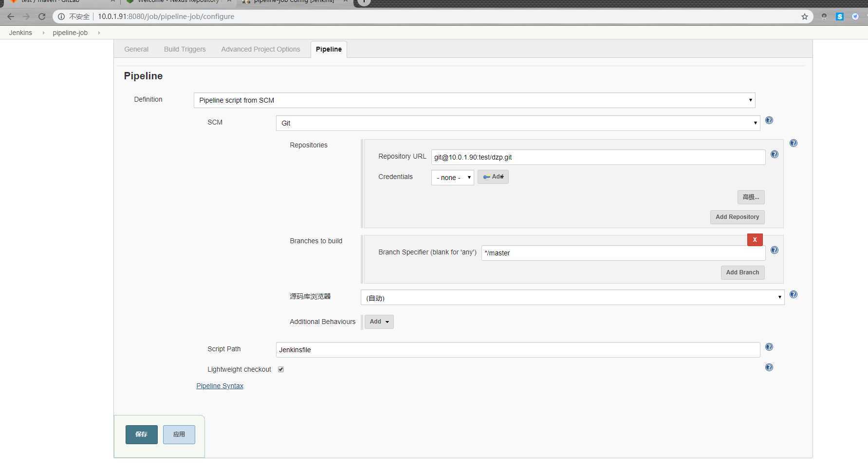The width and height of the screenshot is (868, 468).
Task: Switch to the Build Triggers tab
Action: [x=185, y=49]
